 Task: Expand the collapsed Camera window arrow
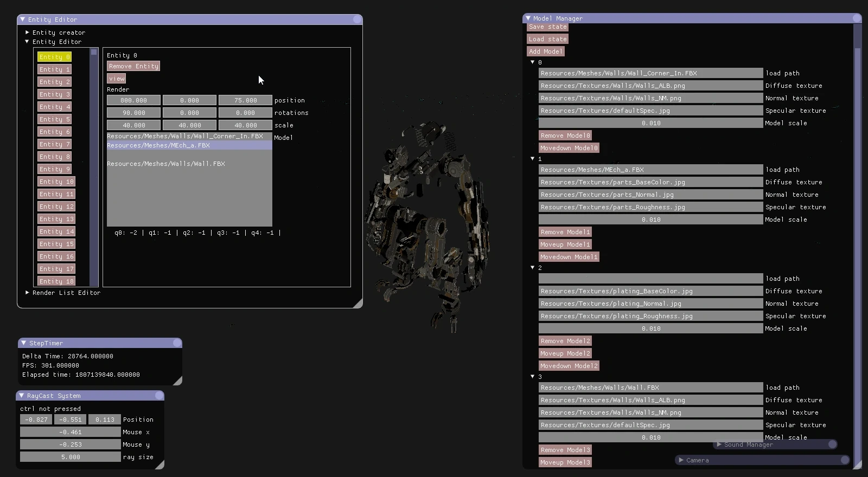[681, 460]
